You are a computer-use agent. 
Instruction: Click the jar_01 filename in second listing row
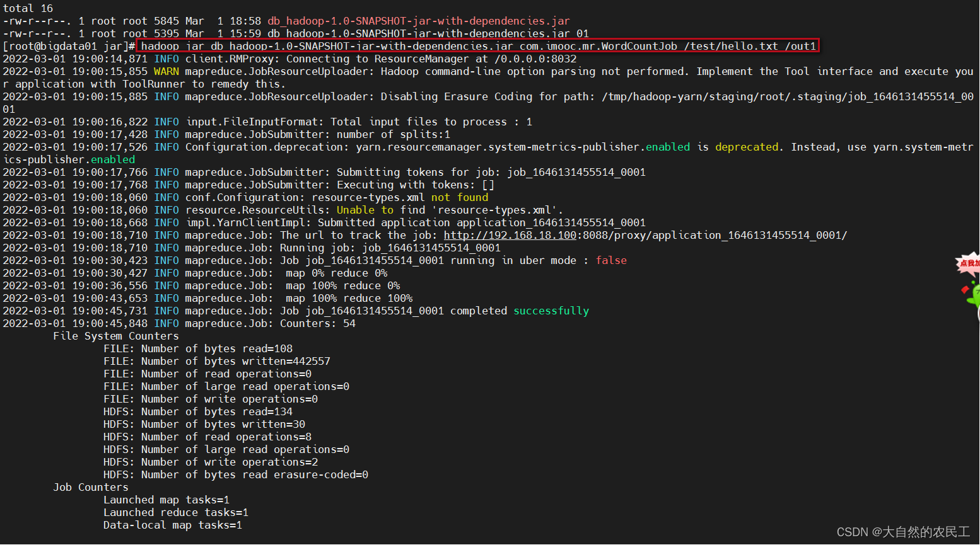(428, 33)
